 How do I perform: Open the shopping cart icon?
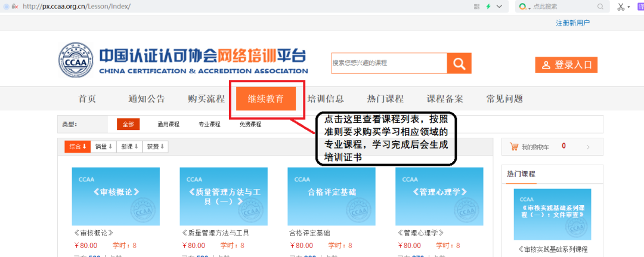point(514,147)
